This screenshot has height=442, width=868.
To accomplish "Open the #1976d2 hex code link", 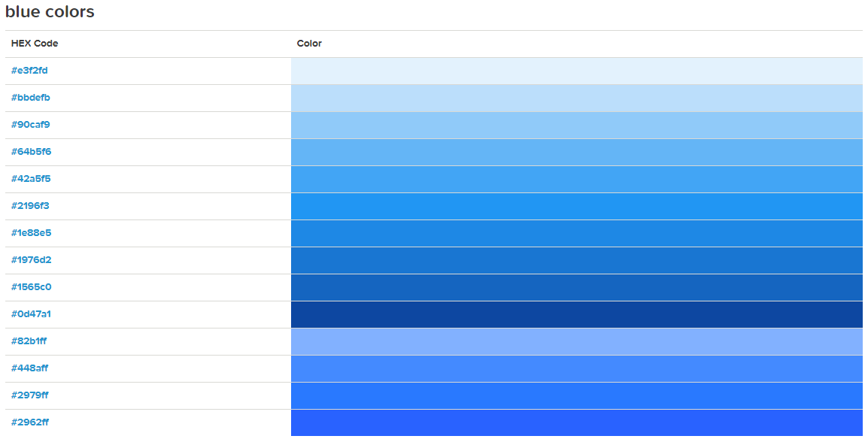I will [x=31, y=261].
